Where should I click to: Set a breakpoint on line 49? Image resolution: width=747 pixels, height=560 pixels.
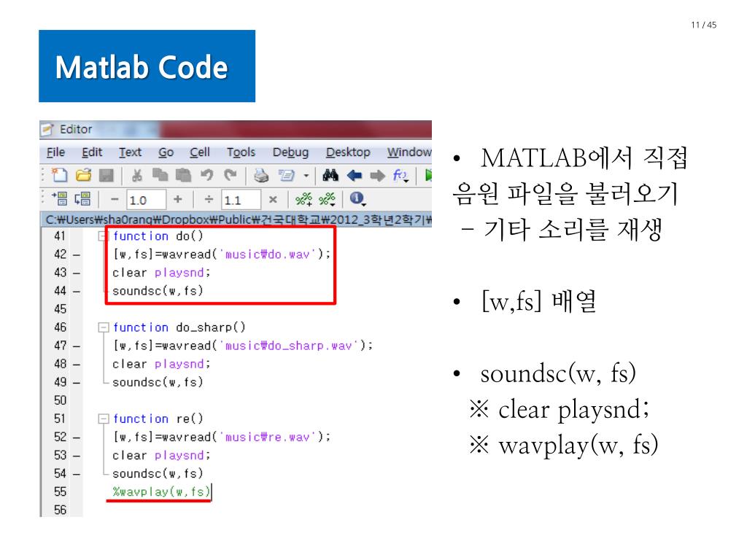(76, 382)
